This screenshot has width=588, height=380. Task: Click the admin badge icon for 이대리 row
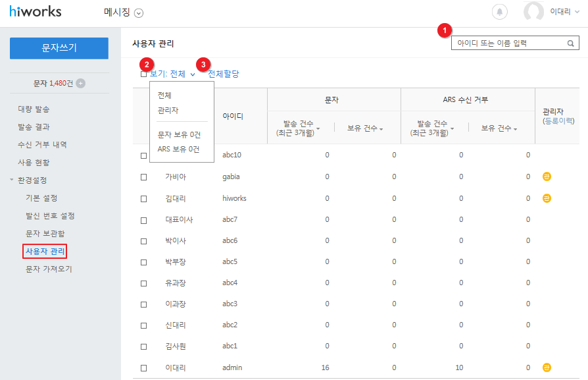tap(546, 367)
